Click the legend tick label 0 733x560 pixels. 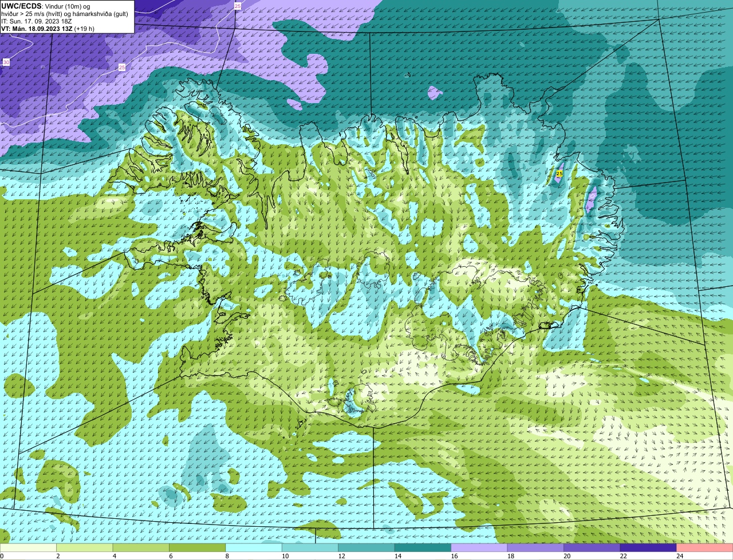coord(2,556)
